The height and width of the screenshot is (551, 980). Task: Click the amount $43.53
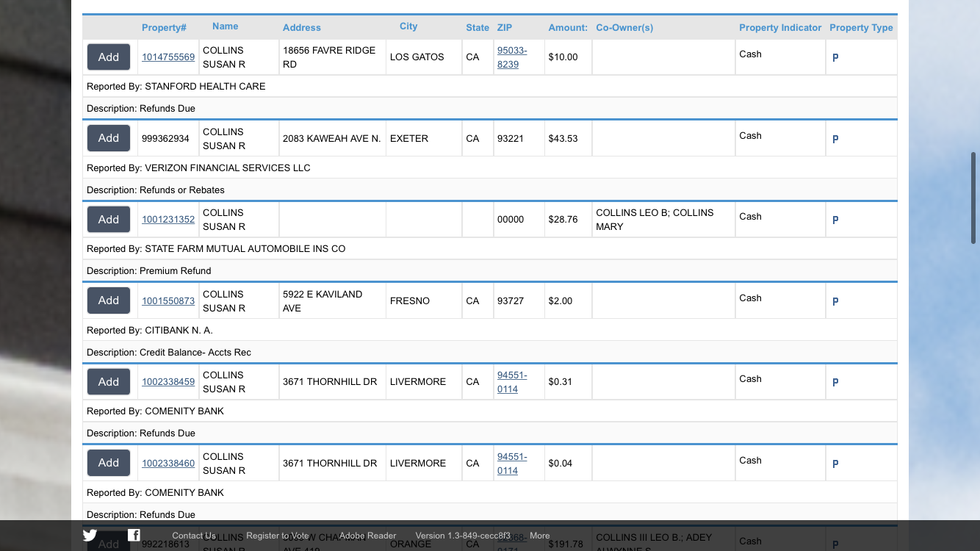563,139
